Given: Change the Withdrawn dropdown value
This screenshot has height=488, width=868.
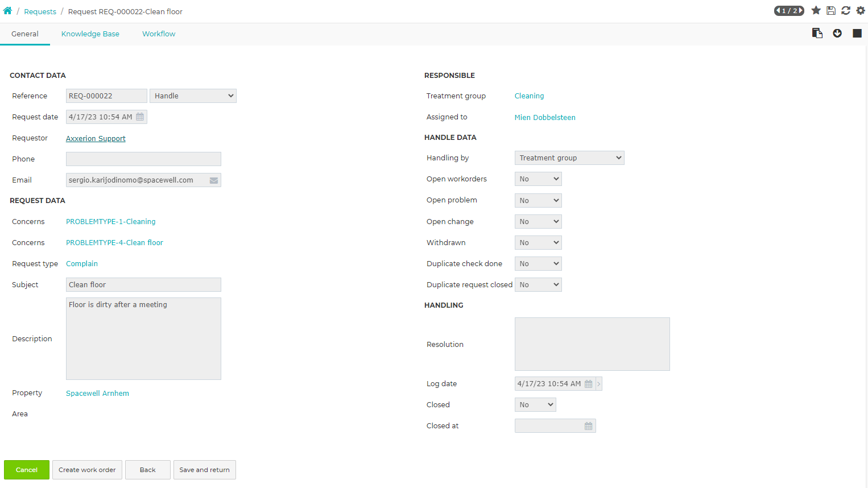Looking at the screenshot, I should tap(538, 242).
